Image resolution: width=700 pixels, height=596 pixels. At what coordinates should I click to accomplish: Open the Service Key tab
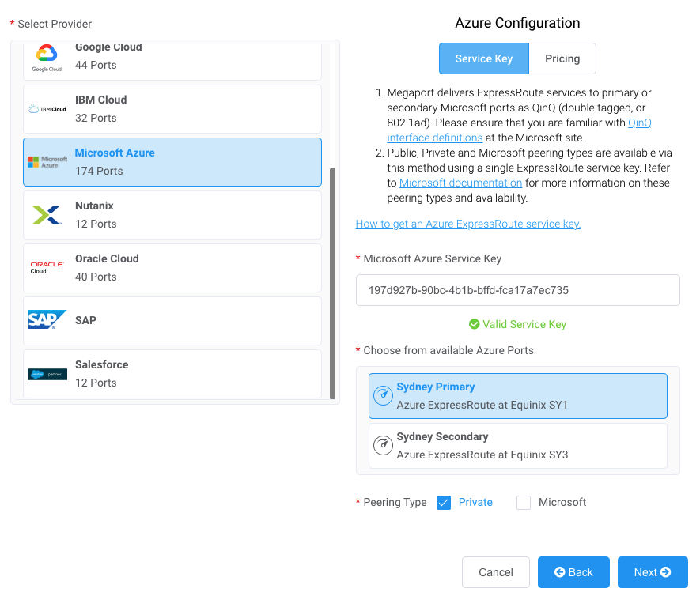[484, 58]
